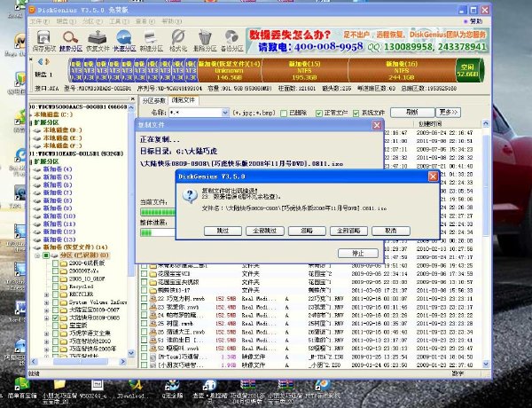Expand the 巧虎学语文全集 folder node
This screenshot has height=408, width=532.
(x=46, y=333)
